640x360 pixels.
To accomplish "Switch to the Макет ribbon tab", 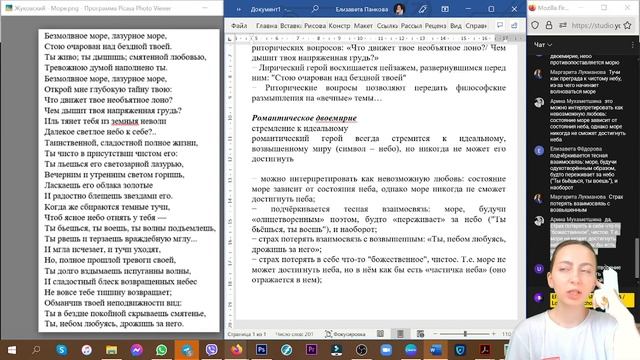I will (363, 25).
